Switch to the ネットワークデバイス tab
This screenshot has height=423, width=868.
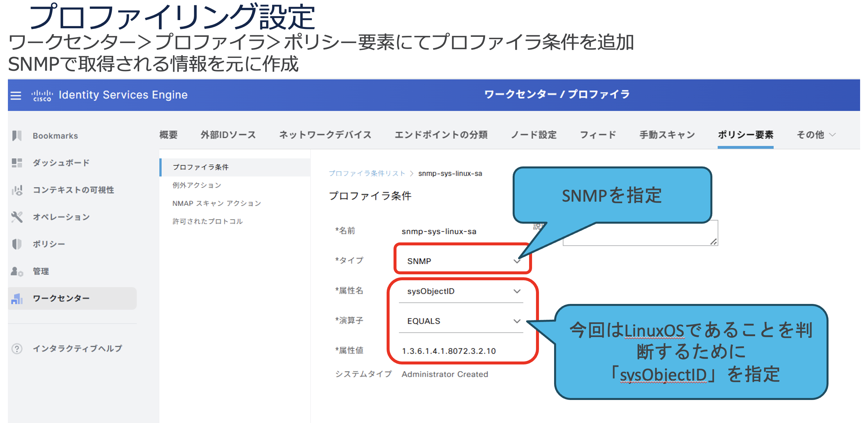click(325, 135)
